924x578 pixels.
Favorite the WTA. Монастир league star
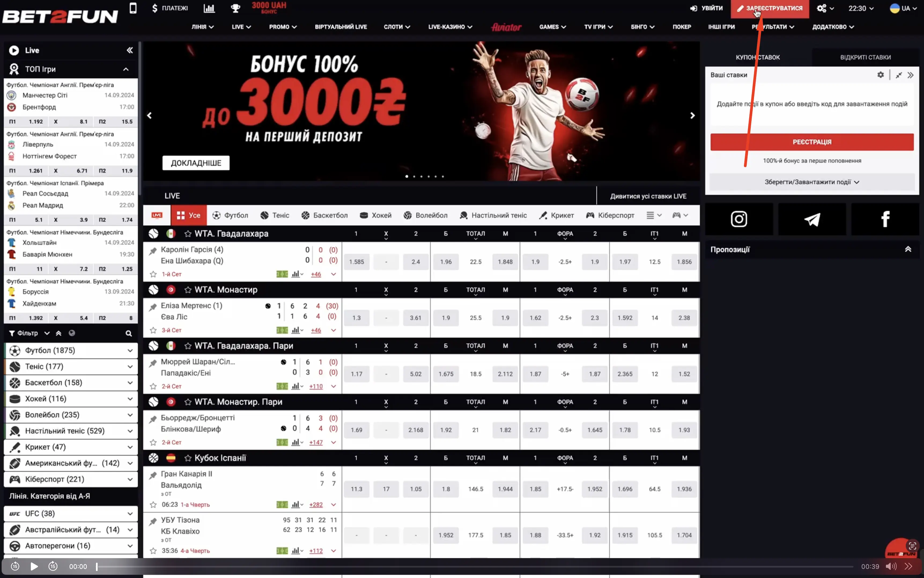[x=188, y=290]
